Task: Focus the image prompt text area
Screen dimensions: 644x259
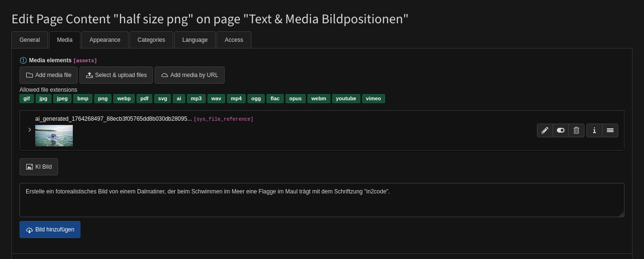Action: (322, 200)
